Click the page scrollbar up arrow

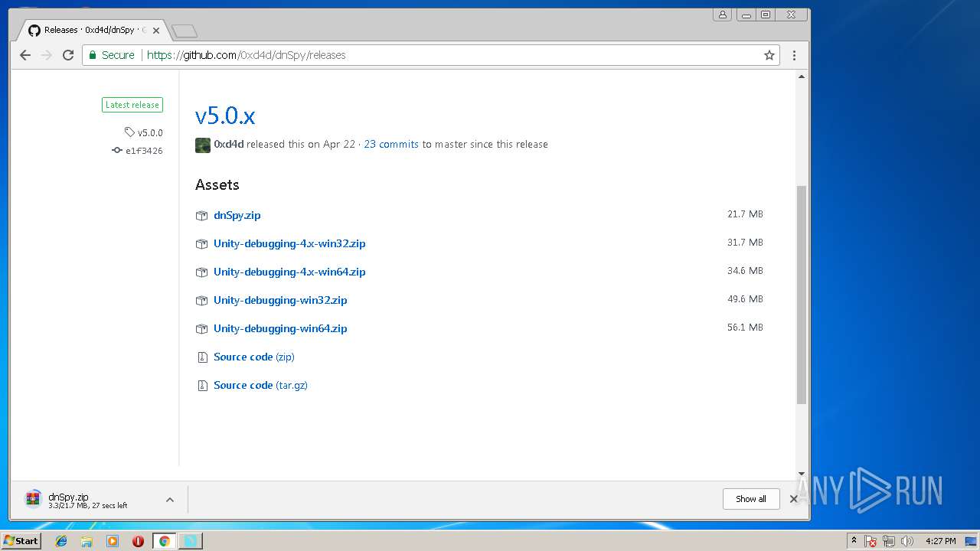(802, 77)
